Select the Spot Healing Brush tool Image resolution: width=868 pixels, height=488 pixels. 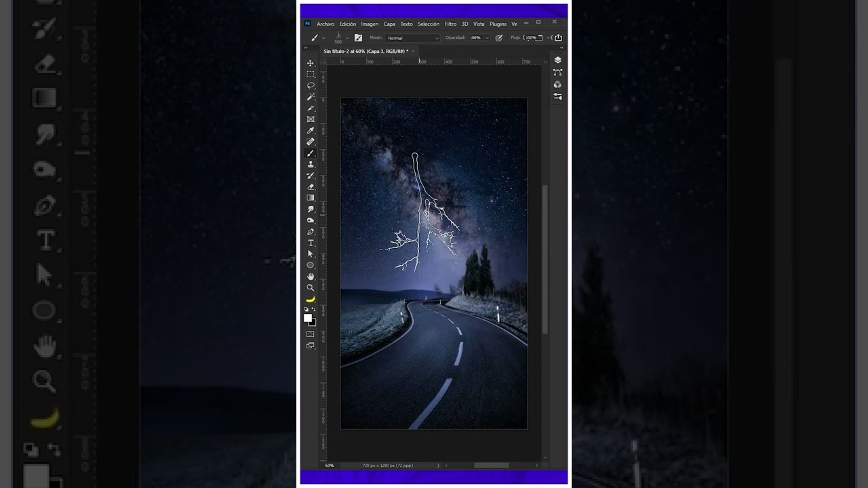311,142
